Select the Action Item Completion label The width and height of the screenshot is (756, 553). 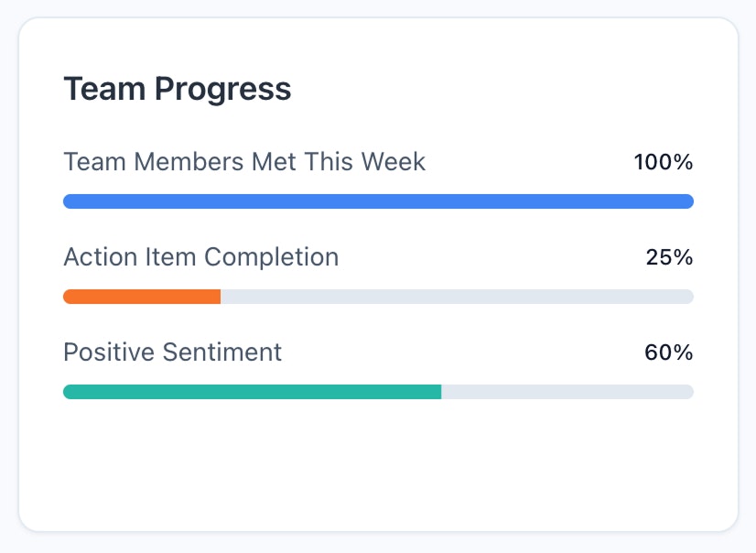tap(200, 257)
